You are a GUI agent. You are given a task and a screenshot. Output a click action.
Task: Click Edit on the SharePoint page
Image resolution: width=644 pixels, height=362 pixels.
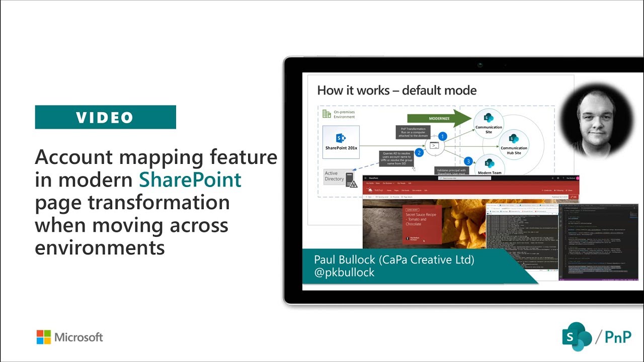574,197
